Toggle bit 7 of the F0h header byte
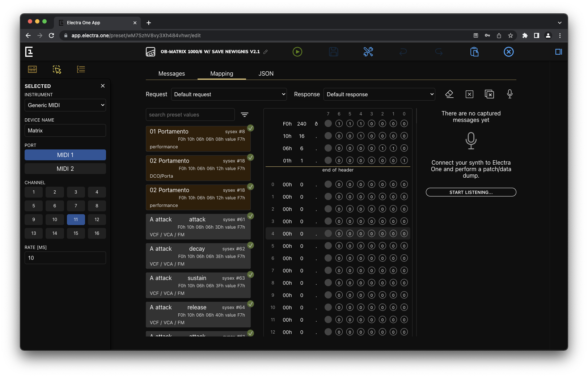Screen dimensions: 588x377 pos(328,124)
